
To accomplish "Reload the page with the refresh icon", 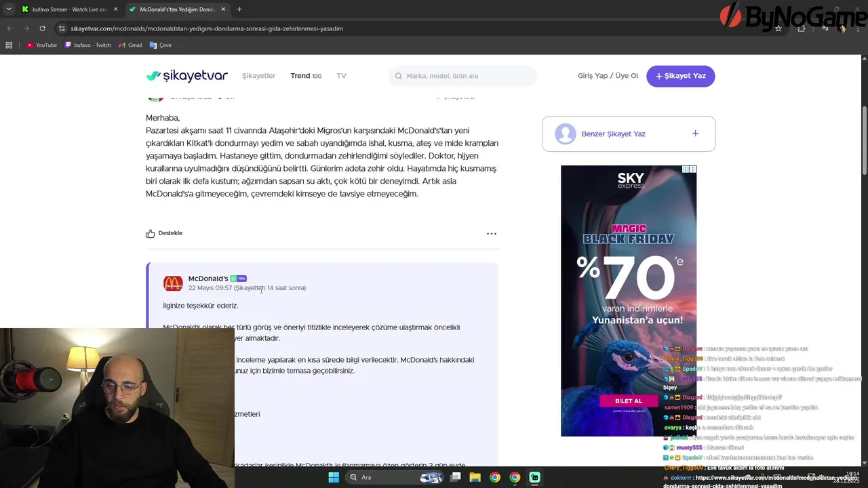I will 42,28.
